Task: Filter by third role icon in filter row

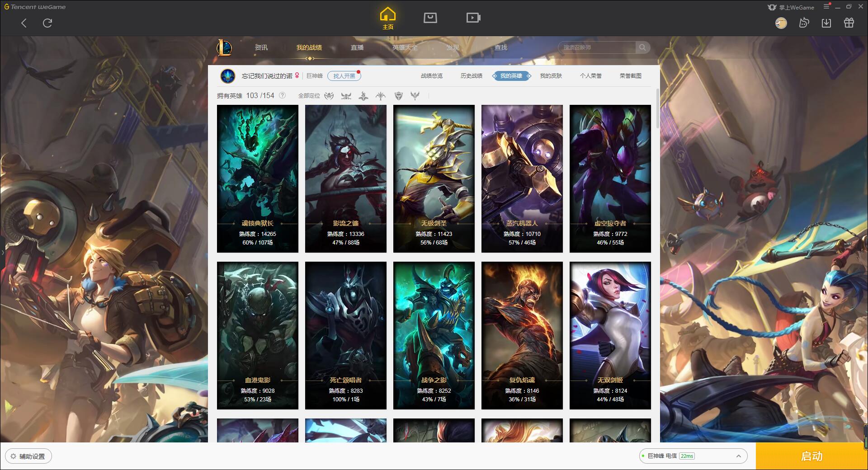Action: point(363,96)
